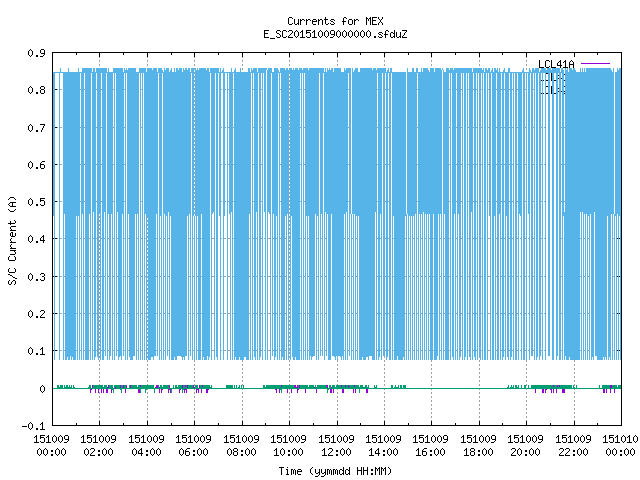Click the x-axis time label "20:00"
The image size is (640, 480).
525,452
